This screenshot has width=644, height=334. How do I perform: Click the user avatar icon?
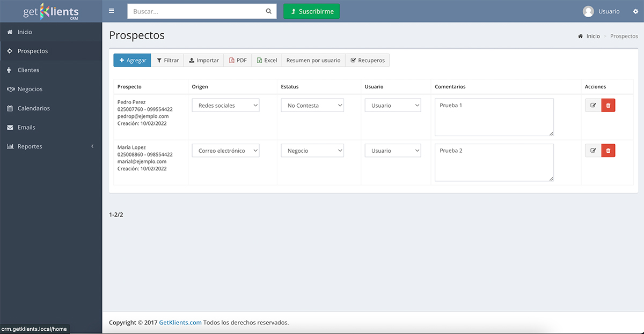pos(588,11)
